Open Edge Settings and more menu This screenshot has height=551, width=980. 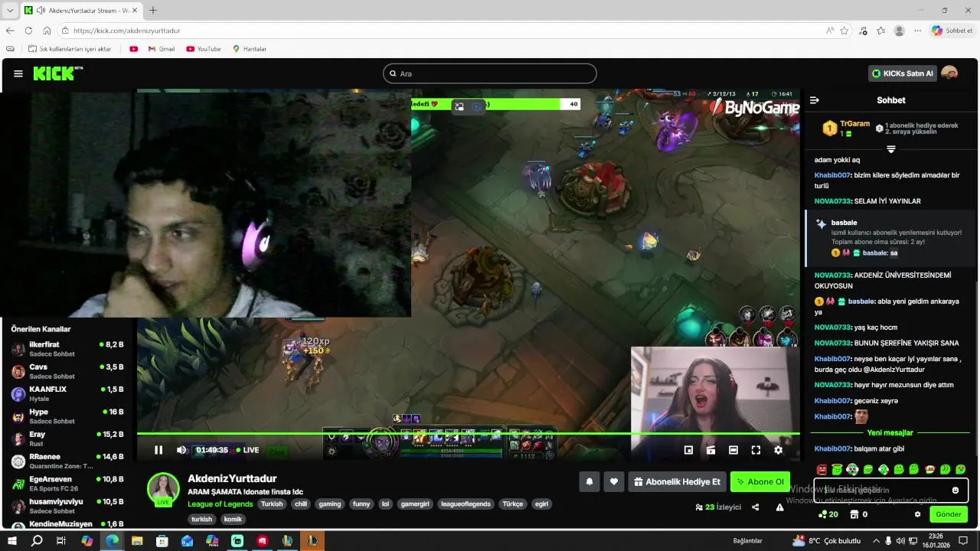pyautogui.click(x=917, y=31)
